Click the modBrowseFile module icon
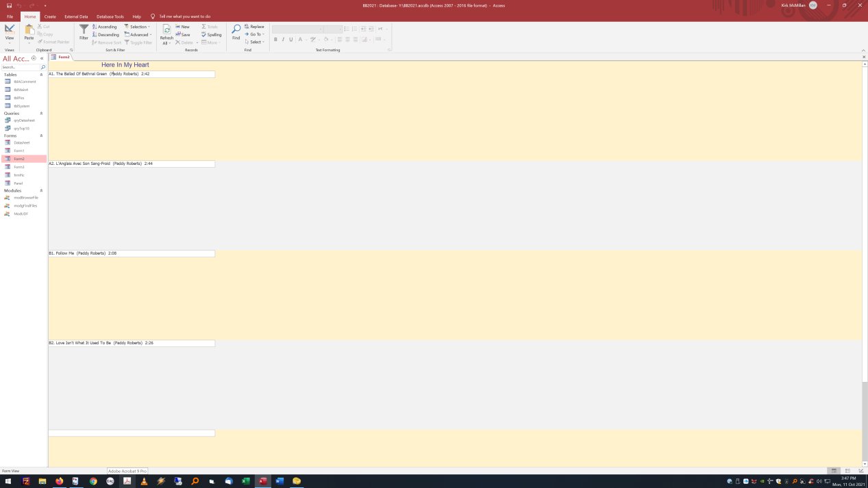 click(x=8, y=197)
